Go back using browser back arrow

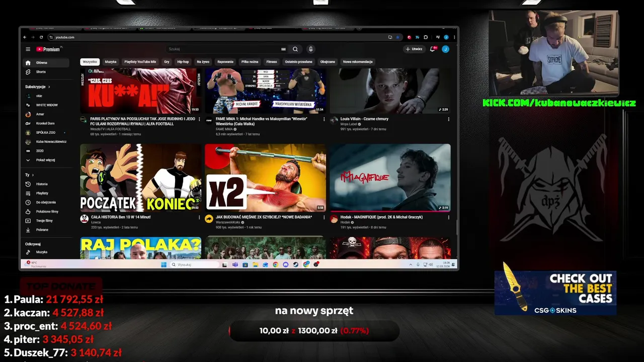coord(25,37)
